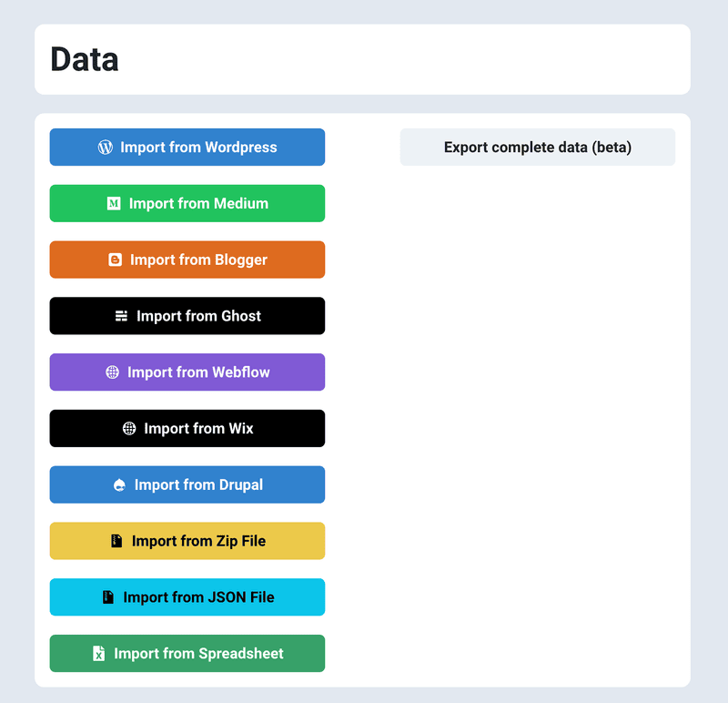The width and height of the screenshot is (728, 703).
Task: Click the JSON file icon
Action: coord(108,597)
